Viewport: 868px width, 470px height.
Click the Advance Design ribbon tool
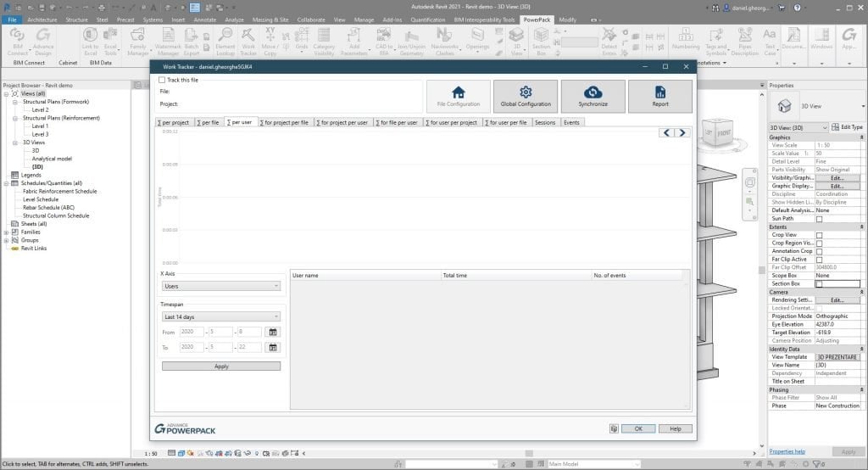click(x=43, y=42)
